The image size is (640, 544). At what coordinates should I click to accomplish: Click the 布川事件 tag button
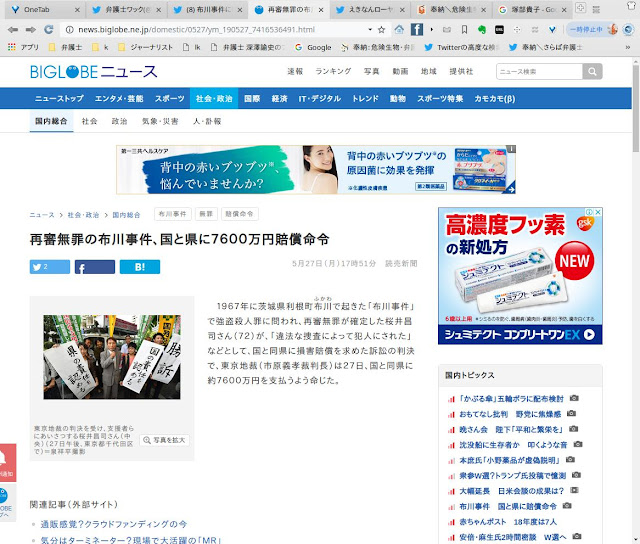coord(173,214)
